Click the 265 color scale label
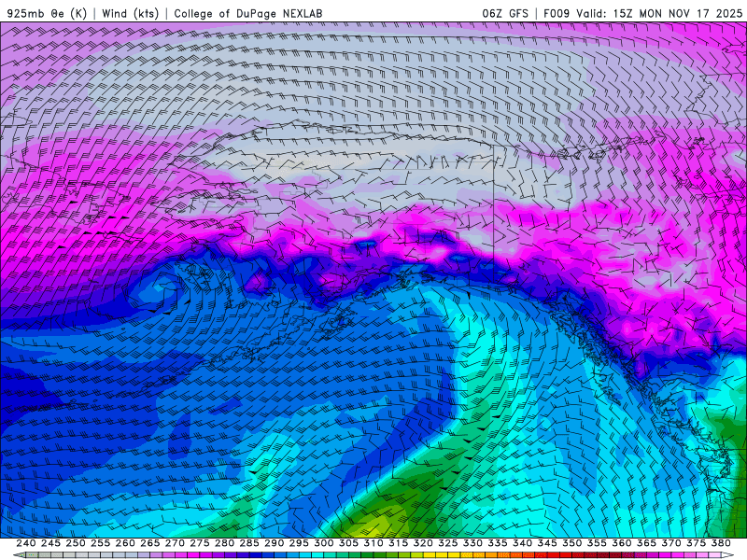 pyautogui.click(x=149, y=543)
